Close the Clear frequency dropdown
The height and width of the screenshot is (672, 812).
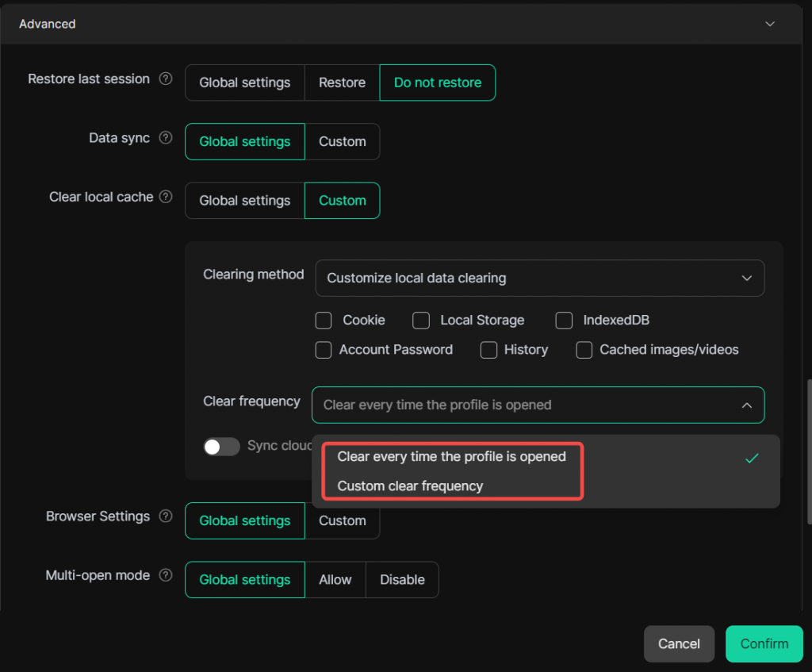click(746, 405)
